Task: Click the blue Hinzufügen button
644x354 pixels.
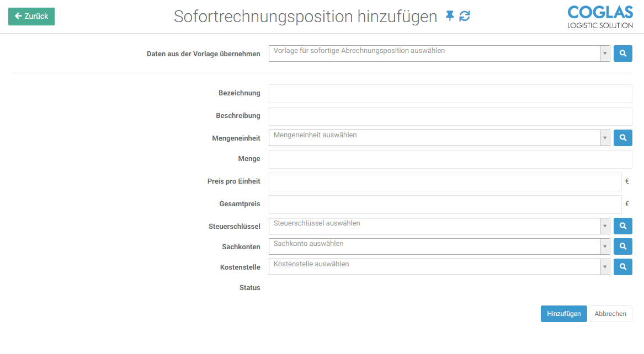Action: (x=563, y=314)
